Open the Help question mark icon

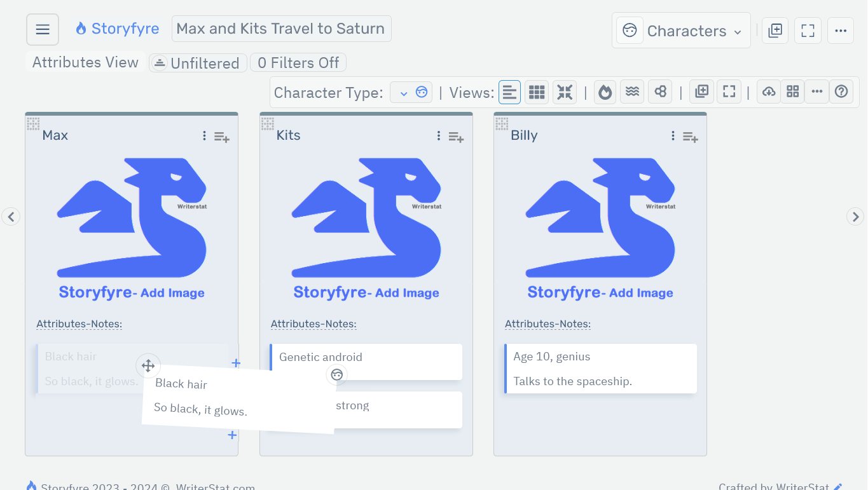pos(841,91)
